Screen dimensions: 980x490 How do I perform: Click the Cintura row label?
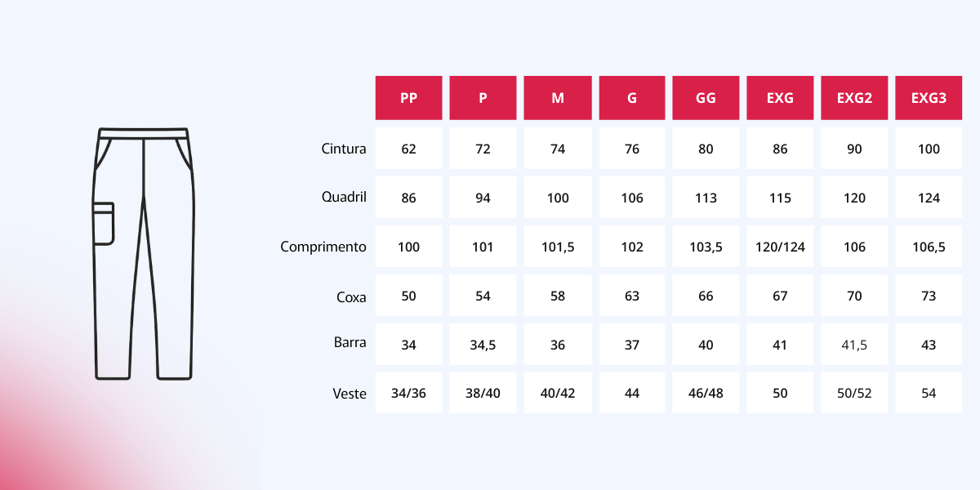(x=344, y=149)
